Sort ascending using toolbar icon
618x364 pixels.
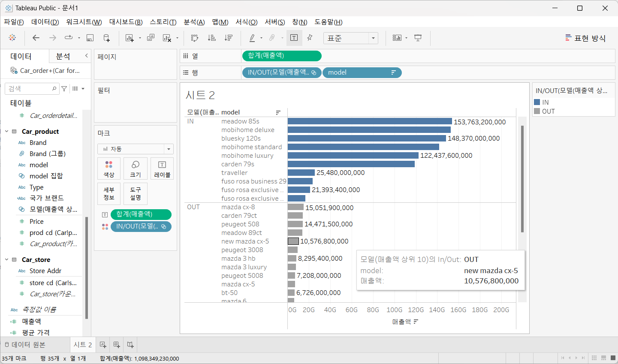point(211,38)
